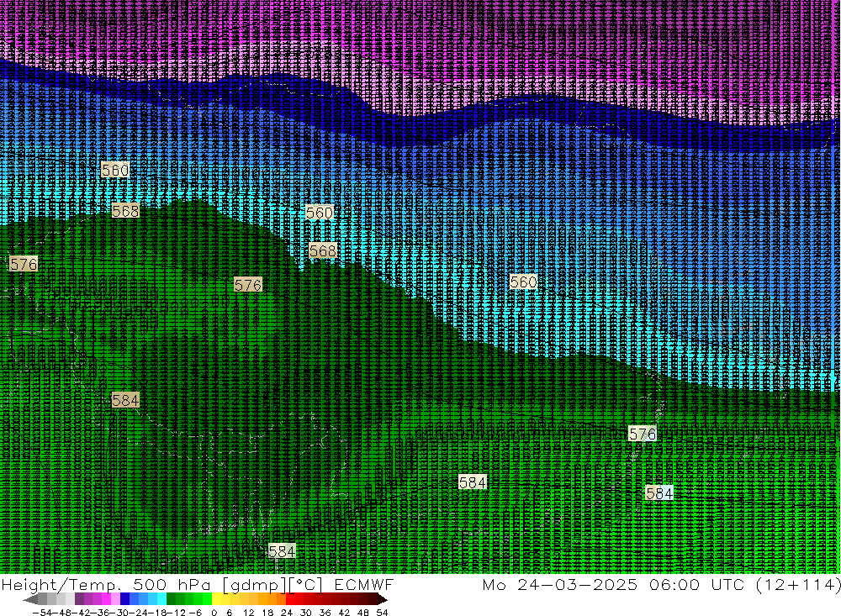Click the '12' legend value
The image size is (841, 616).
[x=249, y=613]
